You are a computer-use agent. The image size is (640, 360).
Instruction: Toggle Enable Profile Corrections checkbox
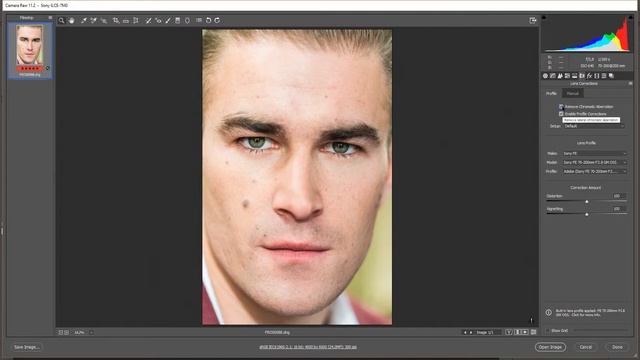pos(561,114)
